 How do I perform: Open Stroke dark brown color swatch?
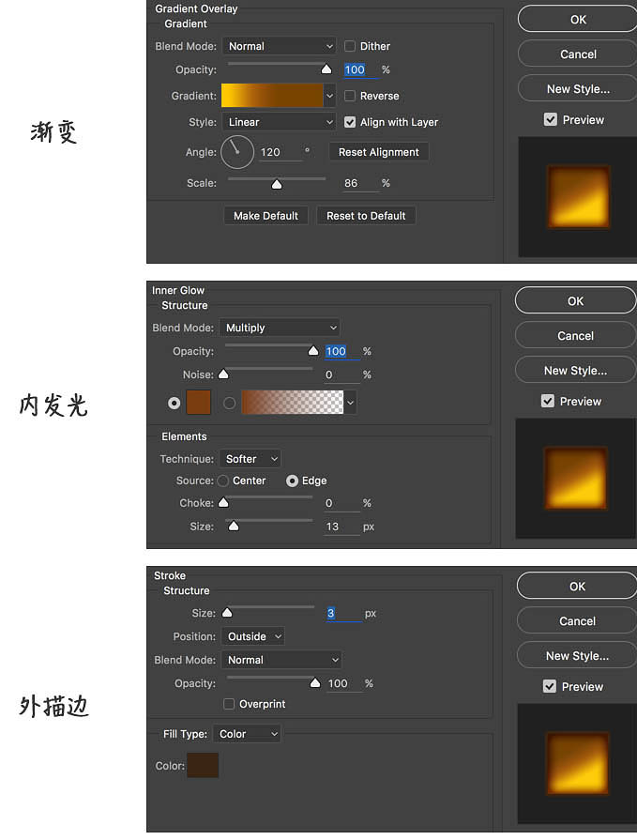(203, 765)
